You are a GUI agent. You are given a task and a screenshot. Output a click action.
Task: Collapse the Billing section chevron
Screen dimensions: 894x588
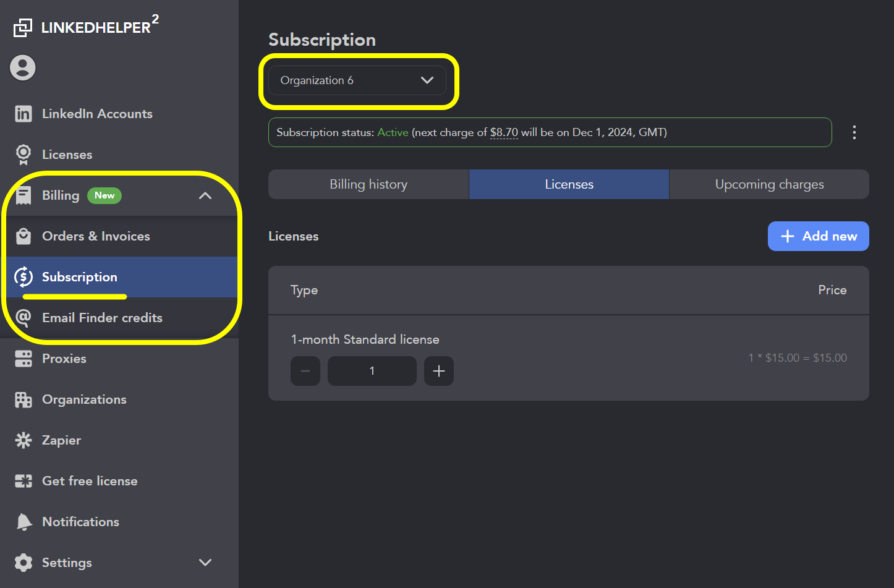point(205,195)
